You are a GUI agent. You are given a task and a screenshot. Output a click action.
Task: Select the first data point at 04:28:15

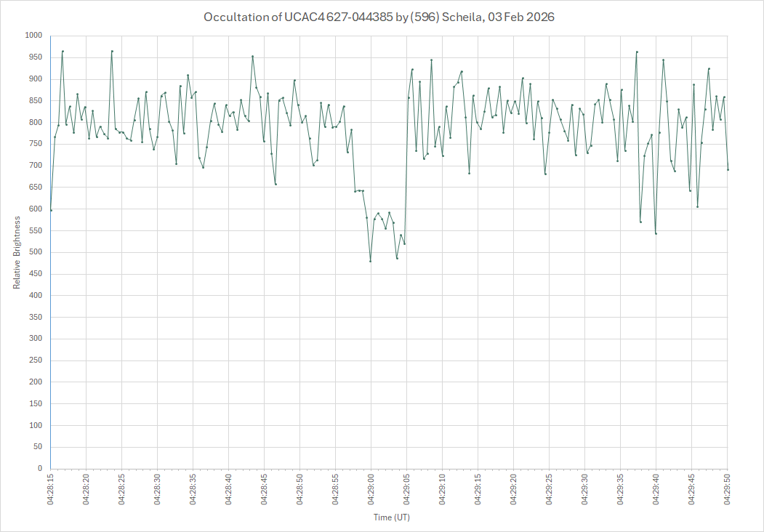[51, 210]
